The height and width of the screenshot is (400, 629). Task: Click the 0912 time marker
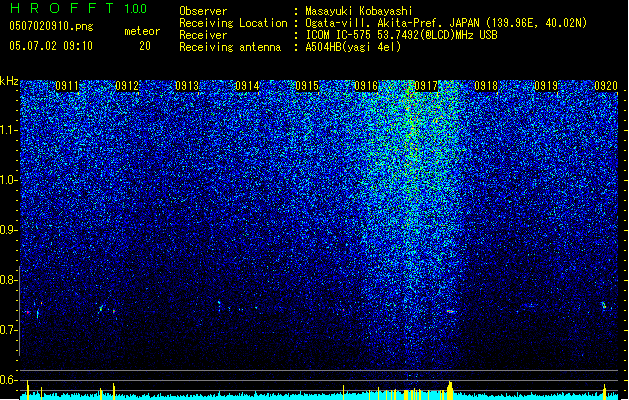tap(127, 85)
